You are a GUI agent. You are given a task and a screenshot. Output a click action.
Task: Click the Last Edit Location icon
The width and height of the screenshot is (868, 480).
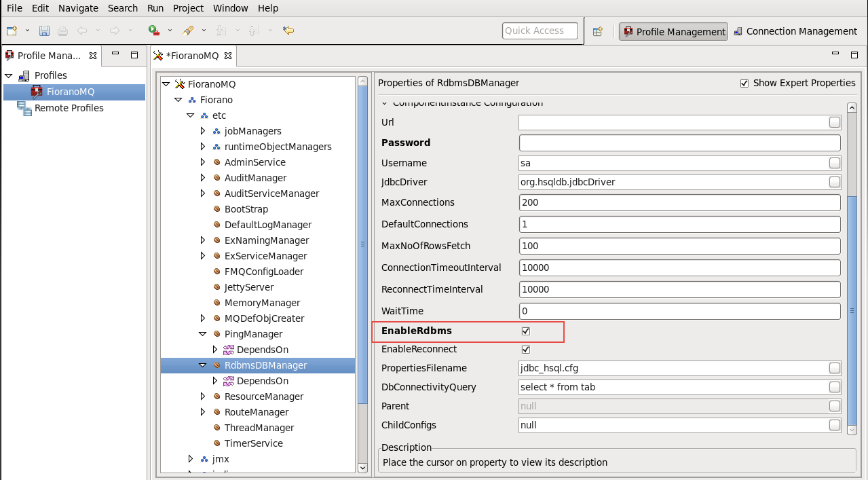click(x=288, y=31)
